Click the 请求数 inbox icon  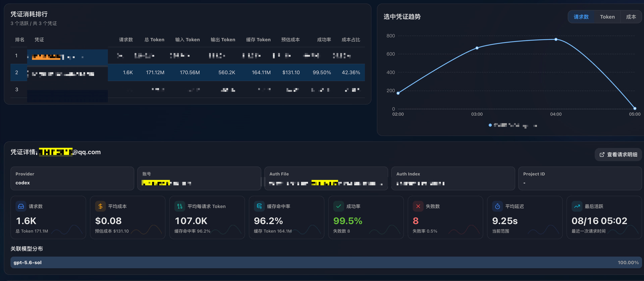tap(21, 206)
